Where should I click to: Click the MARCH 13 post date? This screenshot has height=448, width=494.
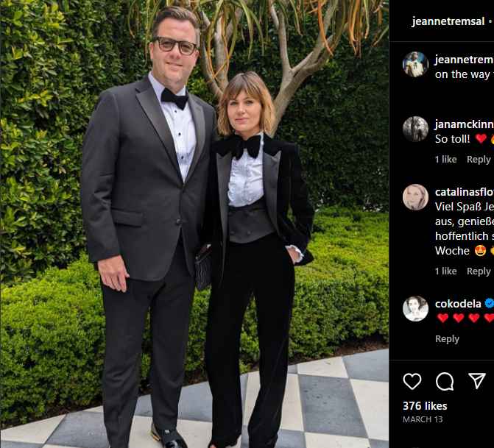[423, 419]
